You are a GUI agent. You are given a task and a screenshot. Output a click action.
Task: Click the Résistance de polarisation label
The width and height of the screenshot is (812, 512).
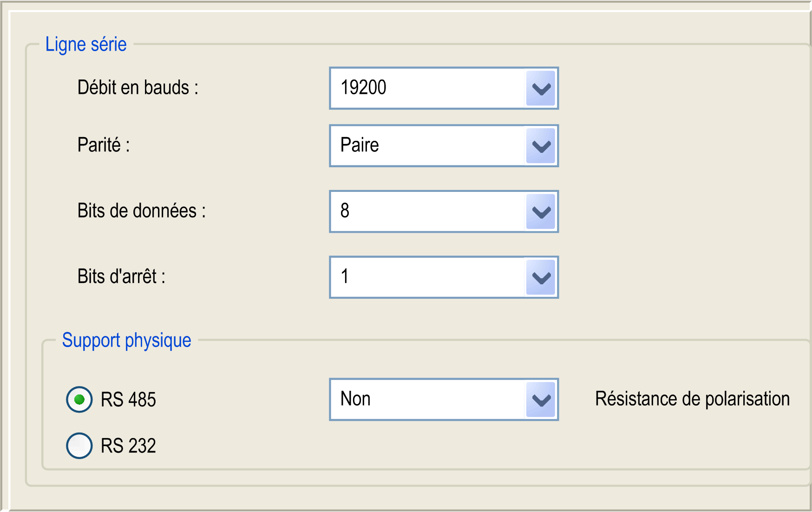click(692, 399)
